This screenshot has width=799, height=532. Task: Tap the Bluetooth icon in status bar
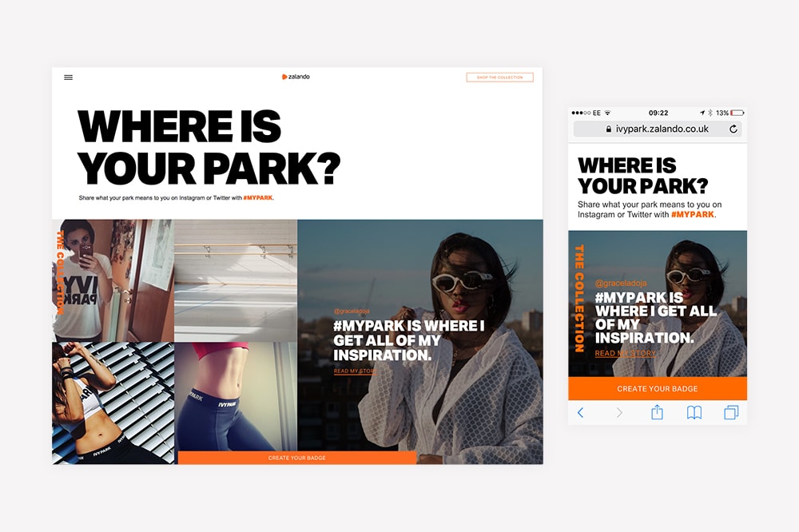coord(710,113)
